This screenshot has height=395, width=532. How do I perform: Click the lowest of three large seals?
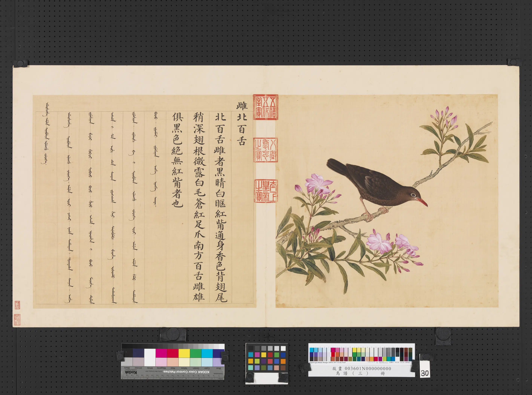point(266,191)
